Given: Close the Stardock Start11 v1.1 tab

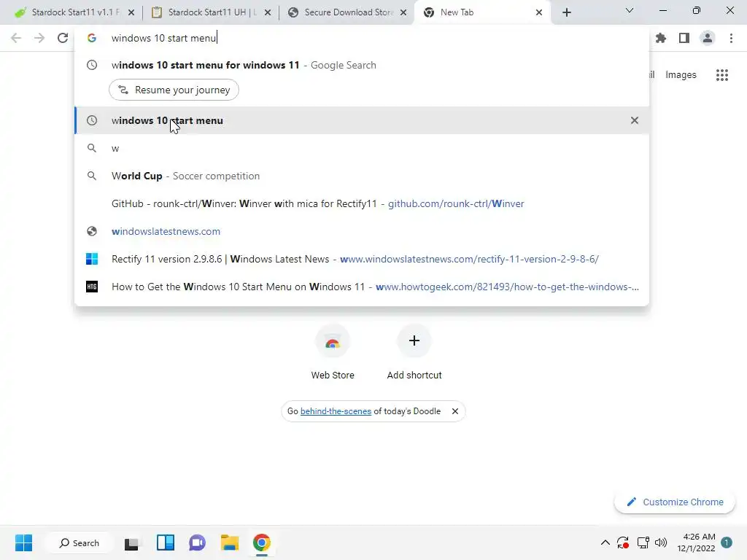Looking at the screenshot, I should click(131, 12).
